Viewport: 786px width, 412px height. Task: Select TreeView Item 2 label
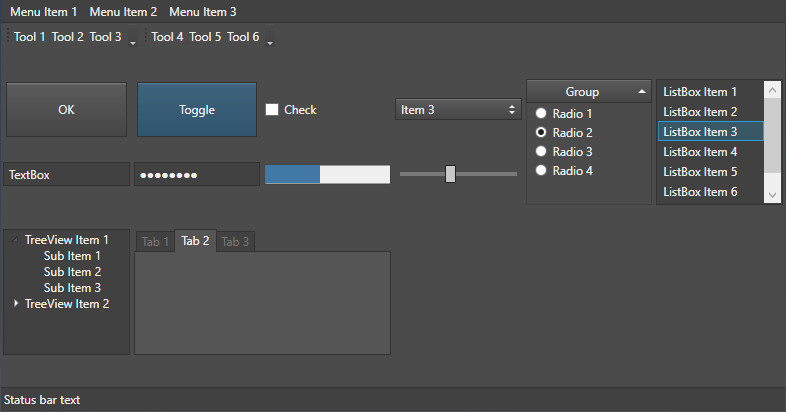[x=67, y=304]
